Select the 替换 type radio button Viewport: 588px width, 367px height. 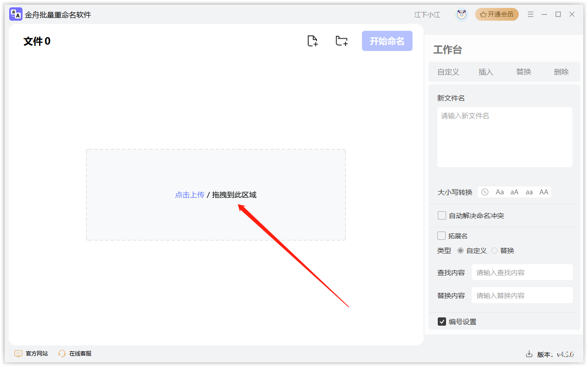(494, 251)
